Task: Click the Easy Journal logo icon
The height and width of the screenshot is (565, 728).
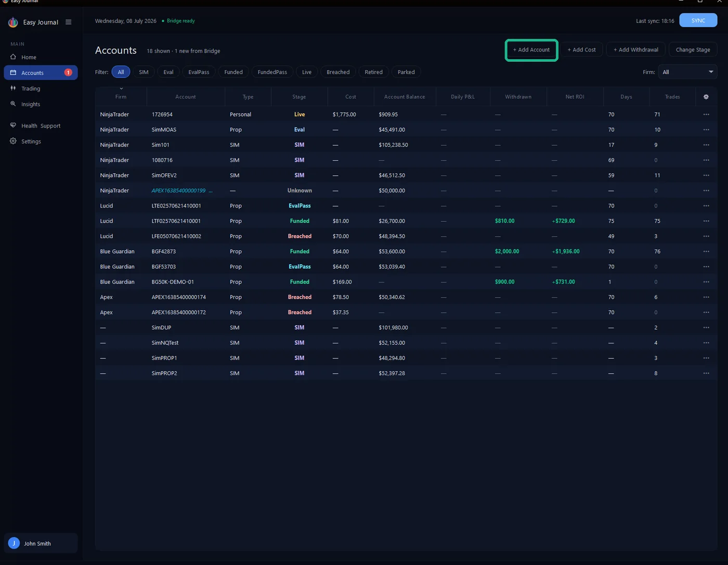Action: pyautogui.click(x=13, y=22)
